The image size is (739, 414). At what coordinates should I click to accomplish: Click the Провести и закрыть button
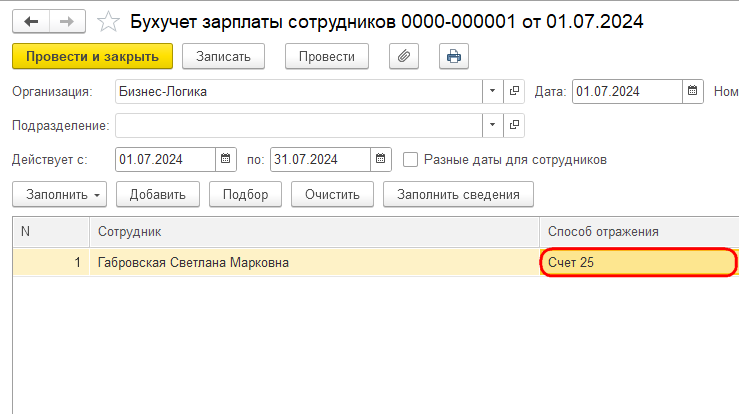click(x=92, y=57)
